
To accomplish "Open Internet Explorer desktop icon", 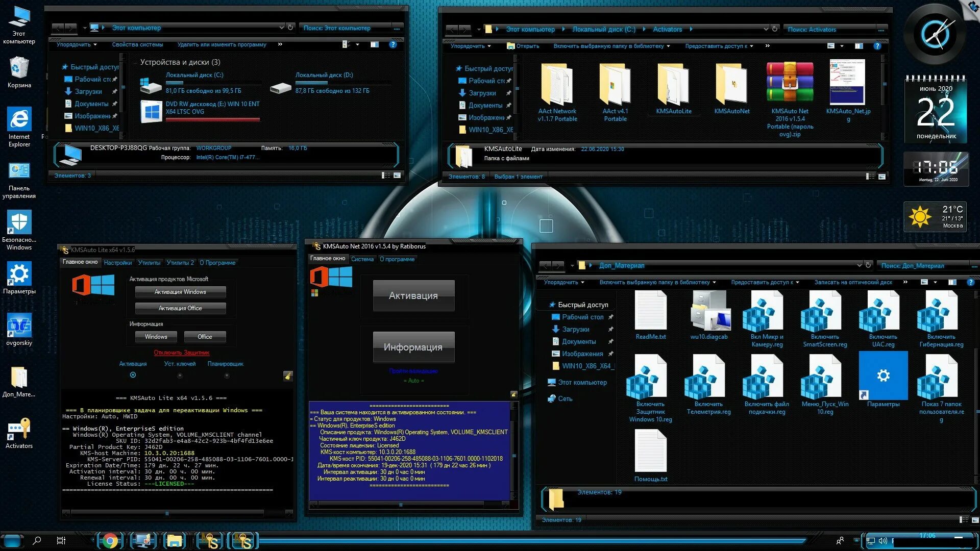I will (x=19, y=127).
